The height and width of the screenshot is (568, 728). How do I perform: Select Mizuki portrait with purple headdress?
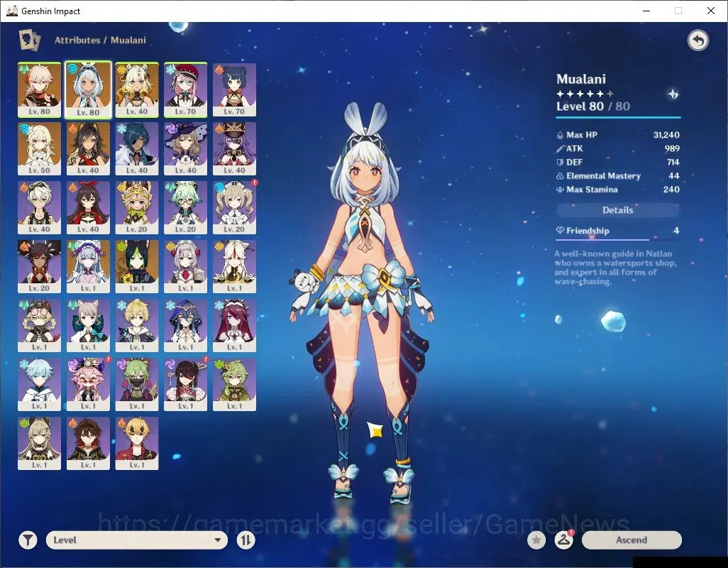tap(88, 266)
